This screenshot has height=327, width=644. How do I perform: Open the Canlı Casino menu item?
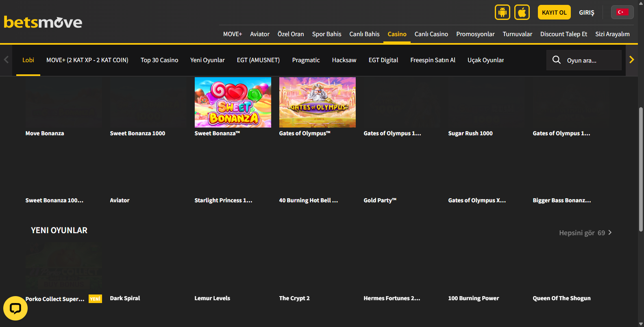tap(431, 34)
